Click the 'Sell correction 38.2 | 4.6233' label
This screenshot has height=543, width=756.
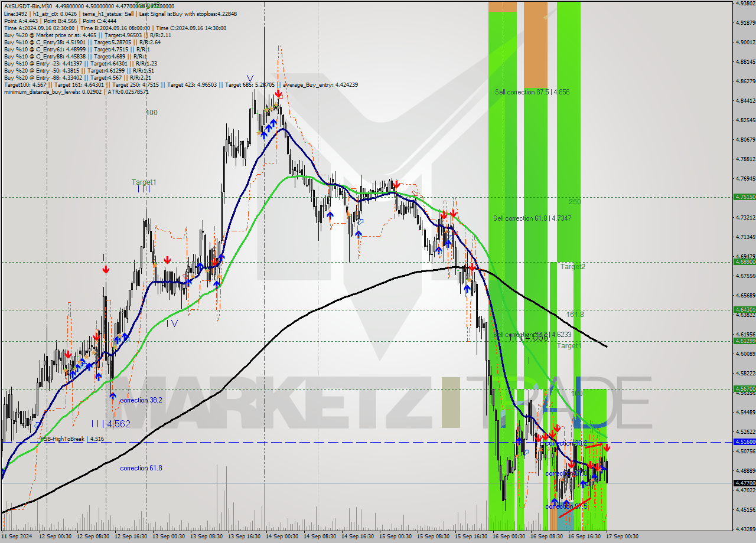532,335
